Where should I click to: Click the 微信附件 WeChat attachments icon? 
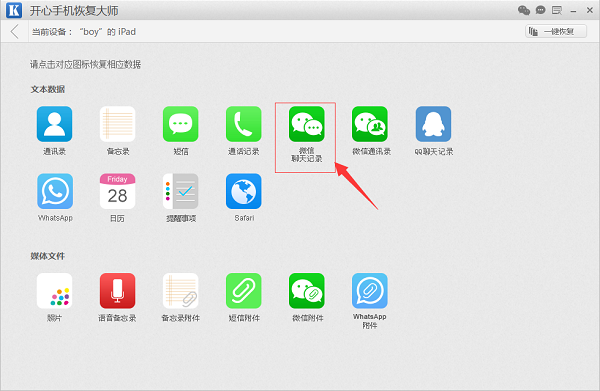(307, 291)
